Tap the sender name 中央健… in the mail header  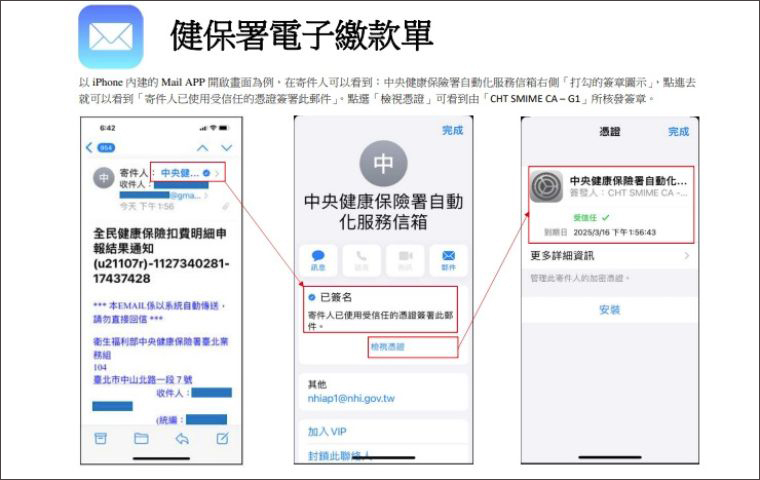180,173
